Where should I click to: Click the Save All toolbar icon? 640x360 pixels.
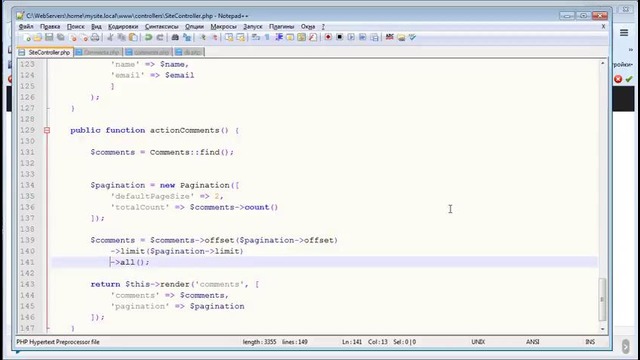tap(61, 38)
